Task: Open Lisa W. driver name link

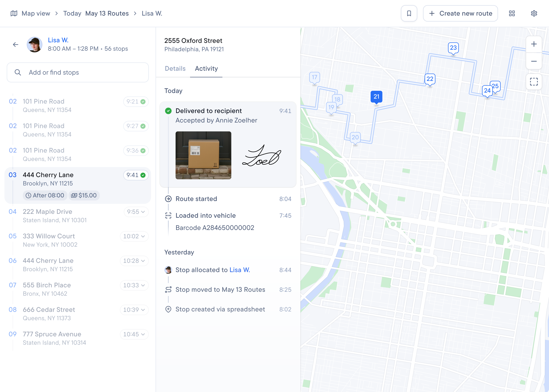Action: pos(58,40)
